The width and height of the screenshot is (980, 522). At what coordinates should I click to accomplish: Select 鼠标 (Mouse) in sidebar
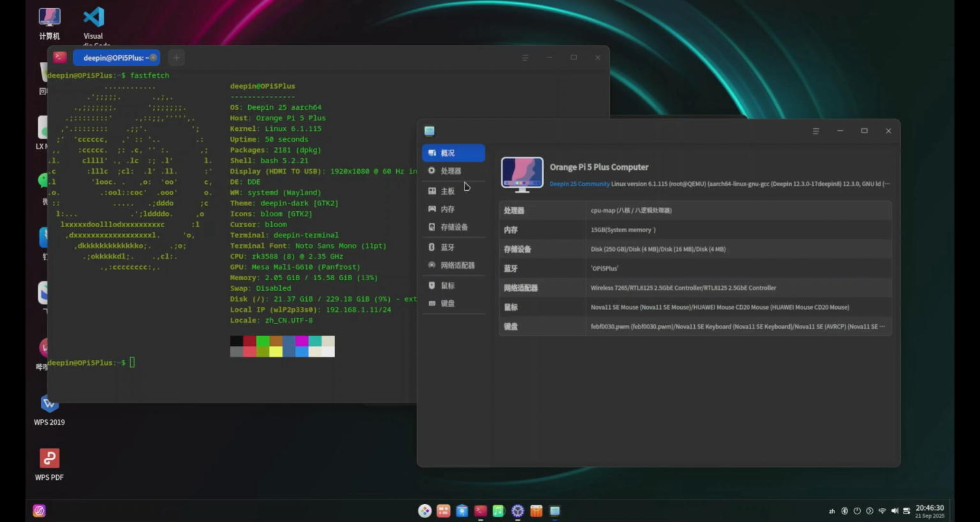[447, 286]
